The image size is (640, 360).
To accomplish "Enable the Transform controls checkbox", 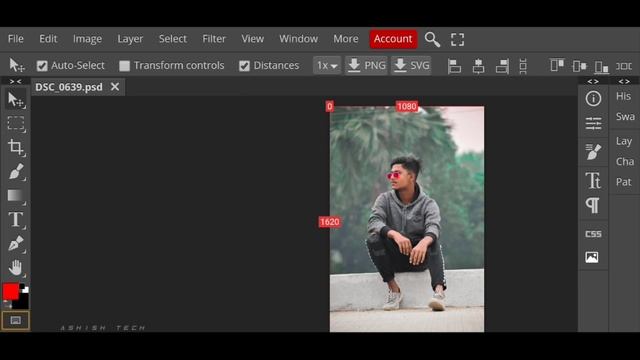I will tap(124, 66).
